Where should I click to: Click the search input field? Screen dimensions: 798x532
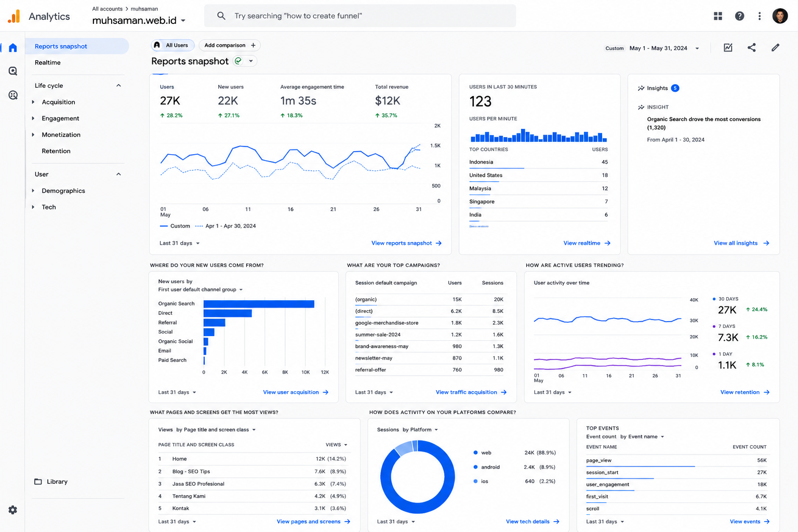click(x=360, y=16)
